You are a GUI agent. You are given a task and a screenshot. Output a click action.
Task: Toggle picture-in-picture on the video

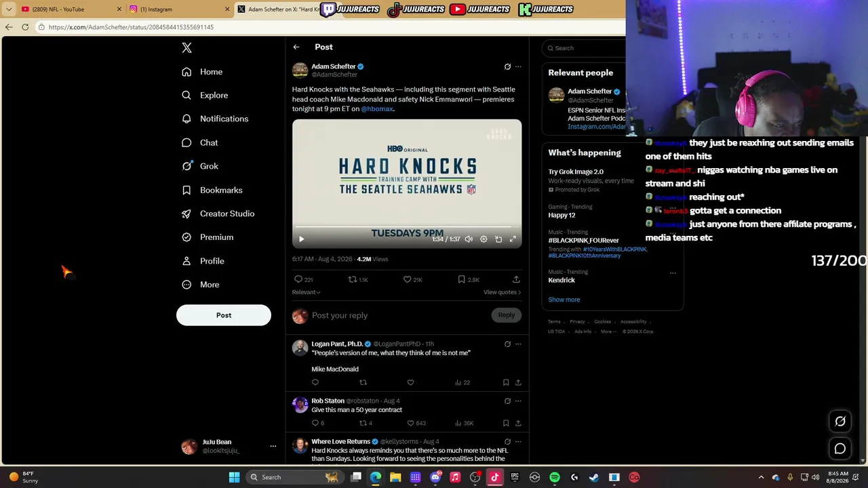[x=498, y=239]
